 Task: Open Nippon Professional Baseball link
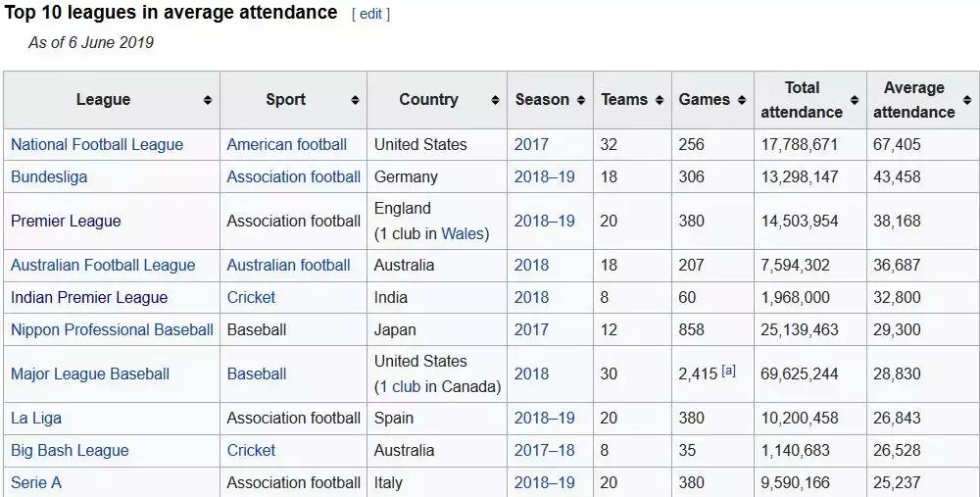112,329
